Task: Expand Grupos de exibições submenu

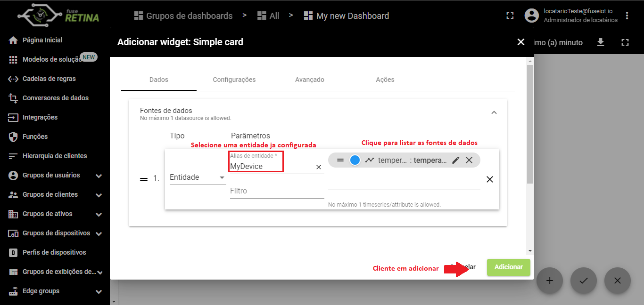Action: [x=99, y=272]
